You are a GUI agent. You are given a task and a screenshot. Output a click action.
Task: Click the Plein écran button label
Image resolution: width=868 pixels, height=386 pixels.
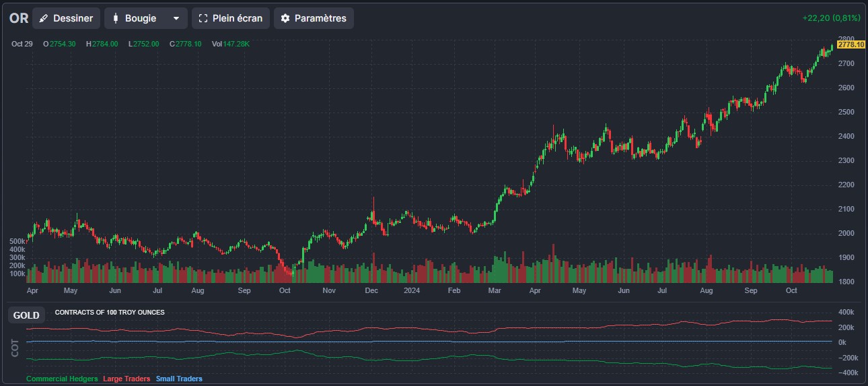point(238,18)
